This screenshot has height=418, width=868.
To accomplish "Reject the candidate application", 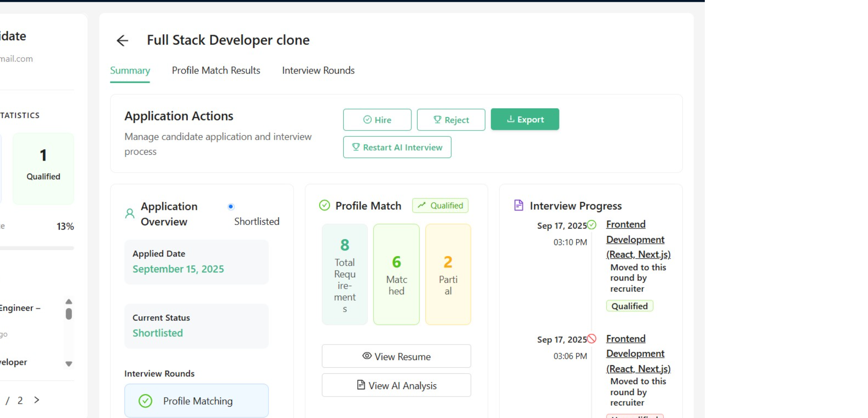I will click(x=451, y=120).
